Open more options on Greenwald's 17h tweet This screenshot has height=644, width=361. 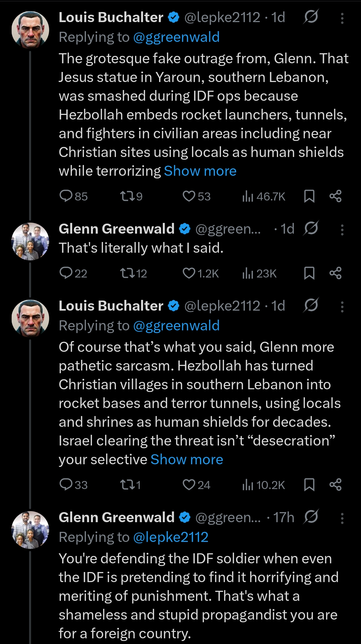pos(342,518)
